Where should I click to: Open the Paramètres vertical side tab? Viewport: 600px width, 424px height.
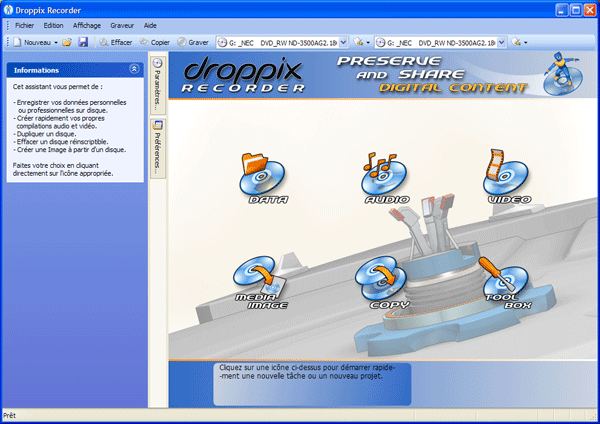click(158, 85)
